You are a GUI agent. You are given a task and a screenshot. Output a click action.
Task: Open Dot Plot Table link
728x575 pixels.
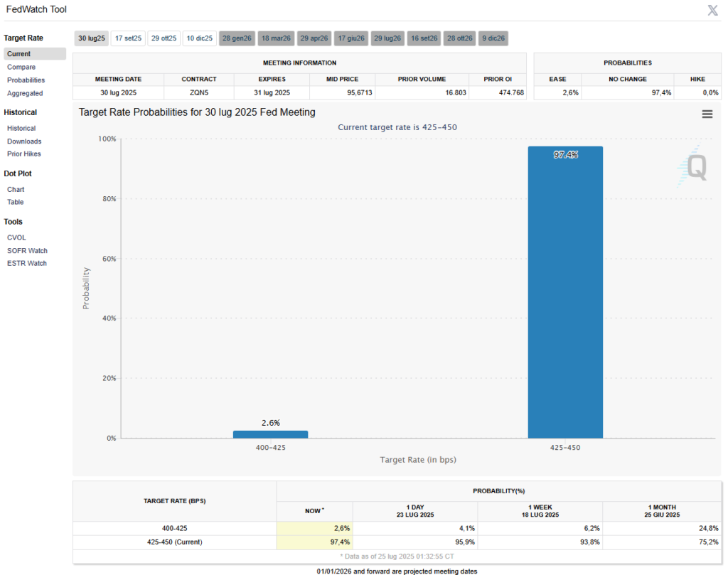(16, 203)
